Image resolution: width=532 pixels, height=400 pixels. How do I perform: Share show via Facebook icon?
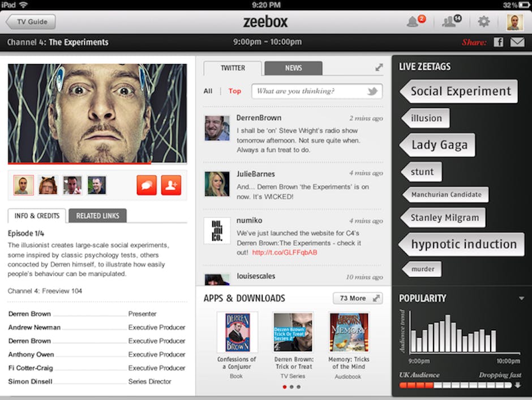coord(499,42)
